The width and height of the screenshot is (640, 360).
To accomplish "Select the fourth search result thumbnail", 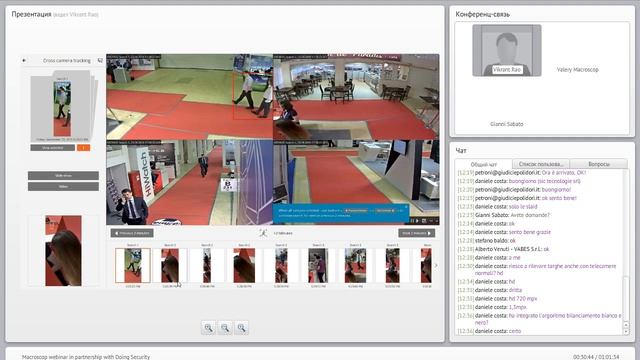I will (244, 265).
